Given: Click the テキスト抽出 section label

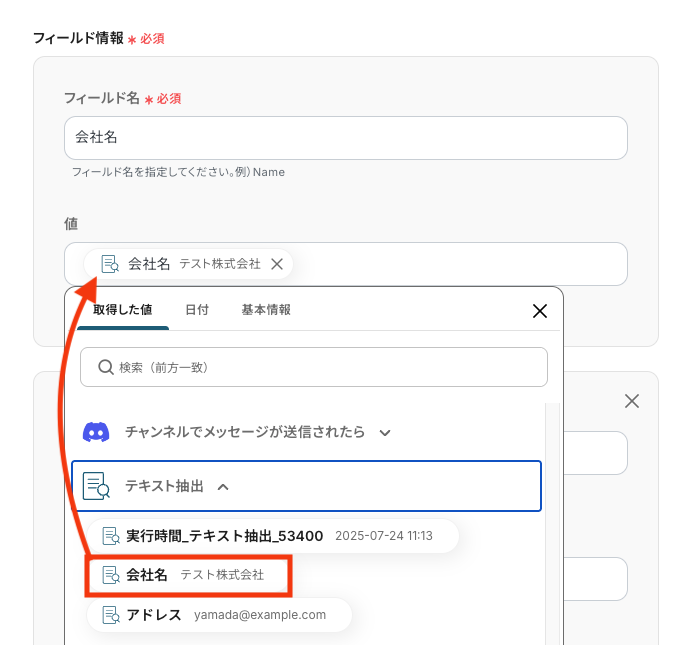Looking at the screenshot, I should [x=164, y=486].
